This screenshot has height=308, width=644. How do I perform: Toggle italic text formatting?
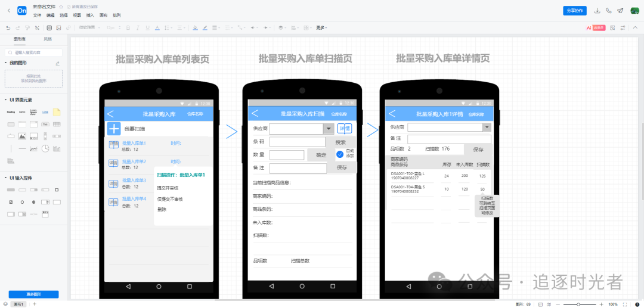coord(138,28)
